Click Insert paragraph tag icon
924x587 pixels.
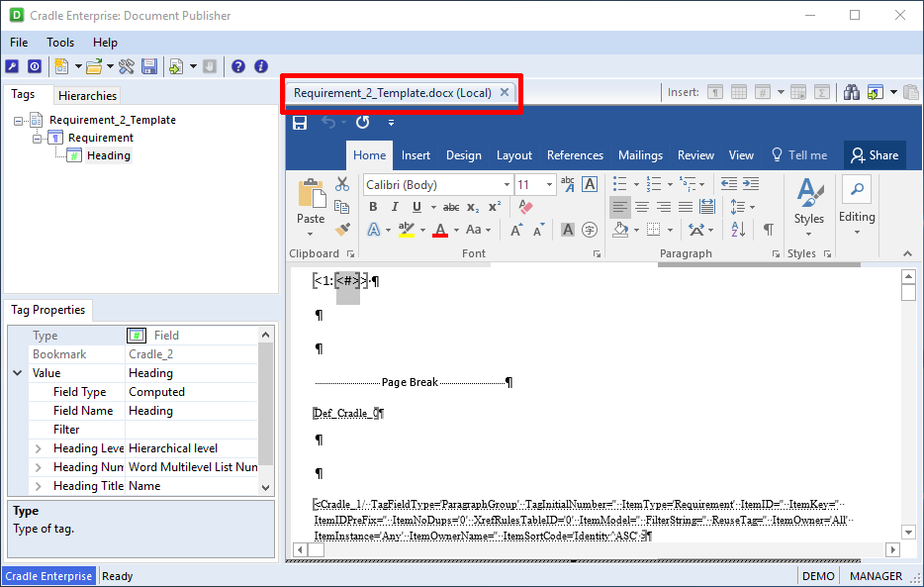pyautogui.click(x=715, y=92)
